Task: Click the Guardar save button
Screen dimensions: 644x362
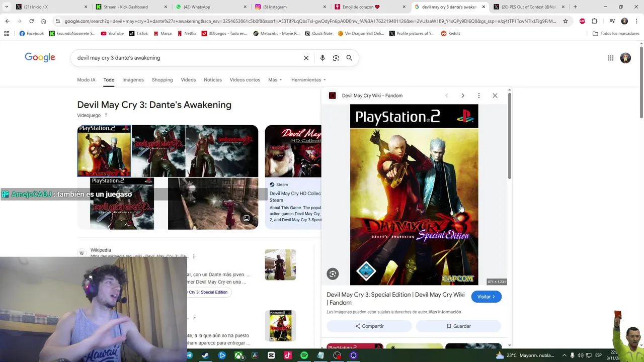Action: tap(458, 326)
